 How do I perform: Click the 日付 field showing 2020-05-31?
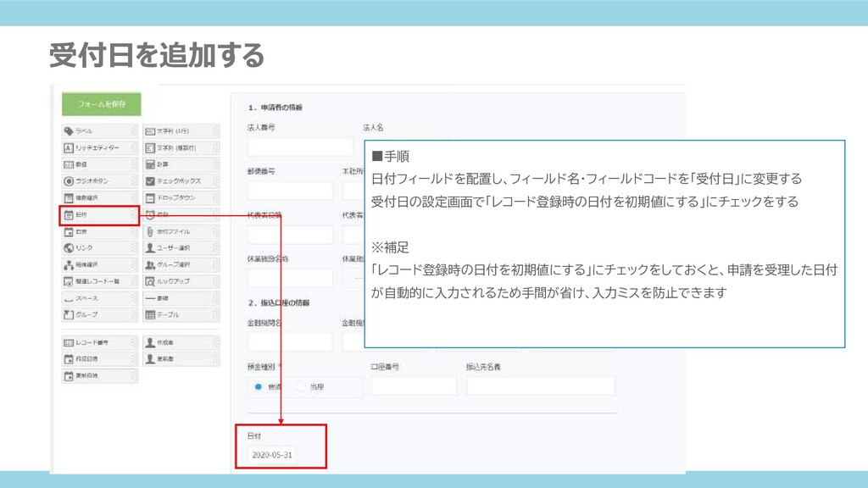(272, 455)
